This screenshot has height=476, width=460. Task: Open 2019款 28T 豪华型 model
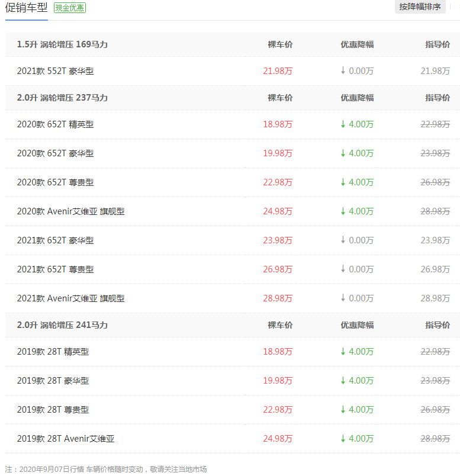53,381
